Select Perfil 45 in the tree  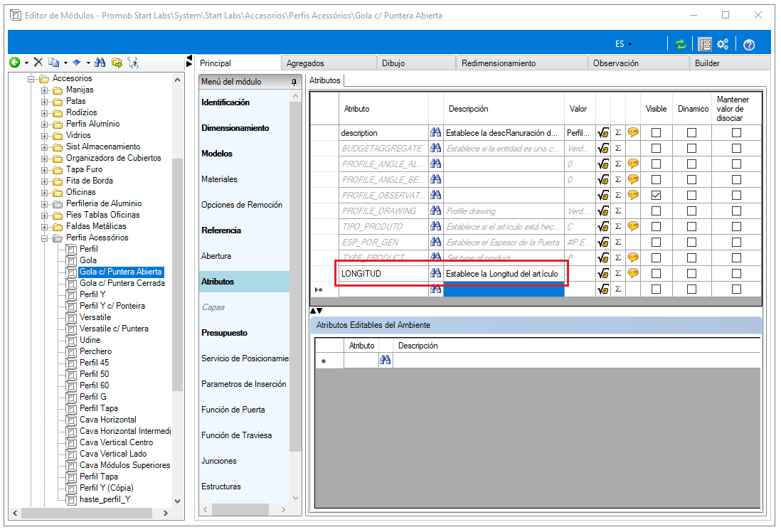[x=94, y=363]
